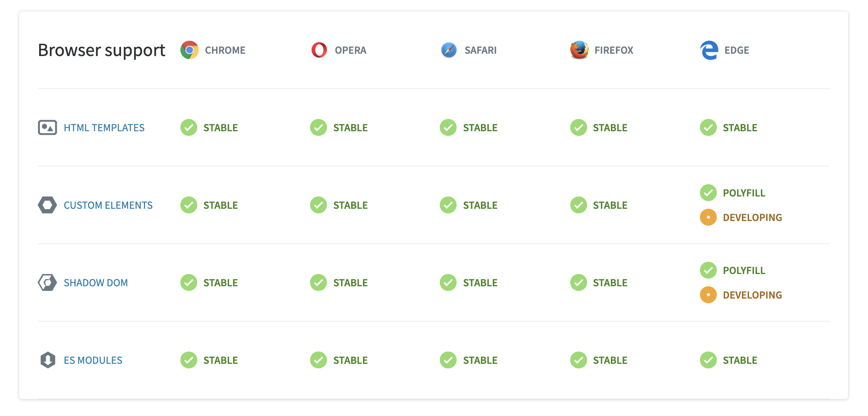Viewport: 868px width, 416px height.
Task: Click the Firefox browser logo icon
Action: (x=579, y=50)
